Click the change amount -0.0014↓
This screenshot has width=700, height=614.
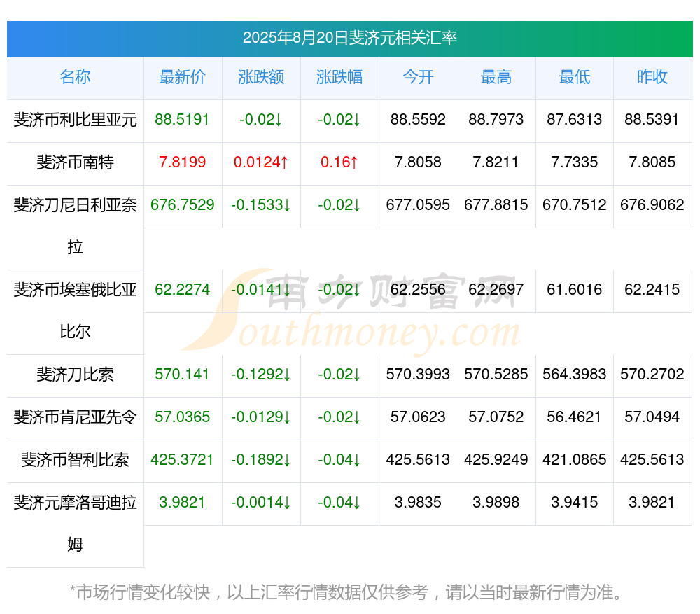tap(261, 502)
